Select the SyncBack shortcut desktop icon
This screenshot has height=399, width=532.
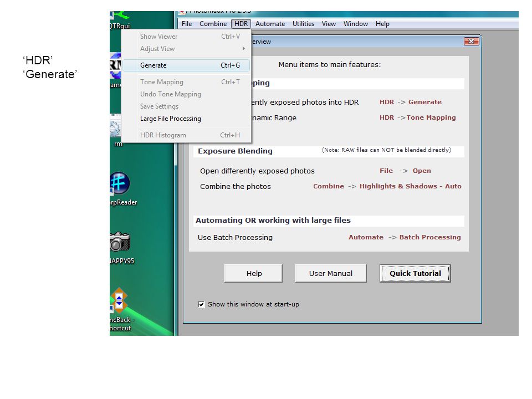coord(119,300)
